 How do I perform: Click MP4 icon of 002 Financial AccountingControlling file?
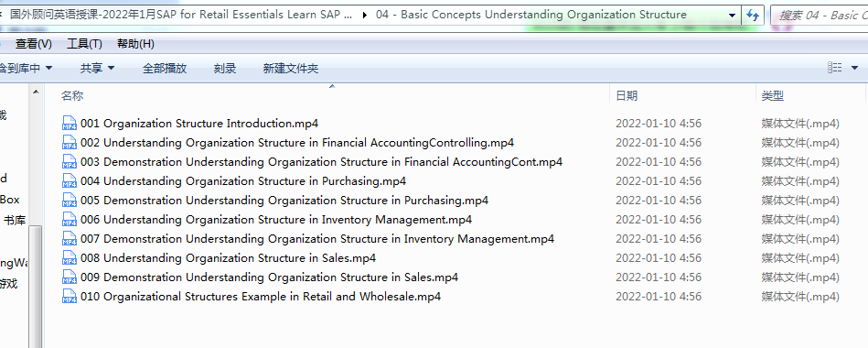(70, 143)
